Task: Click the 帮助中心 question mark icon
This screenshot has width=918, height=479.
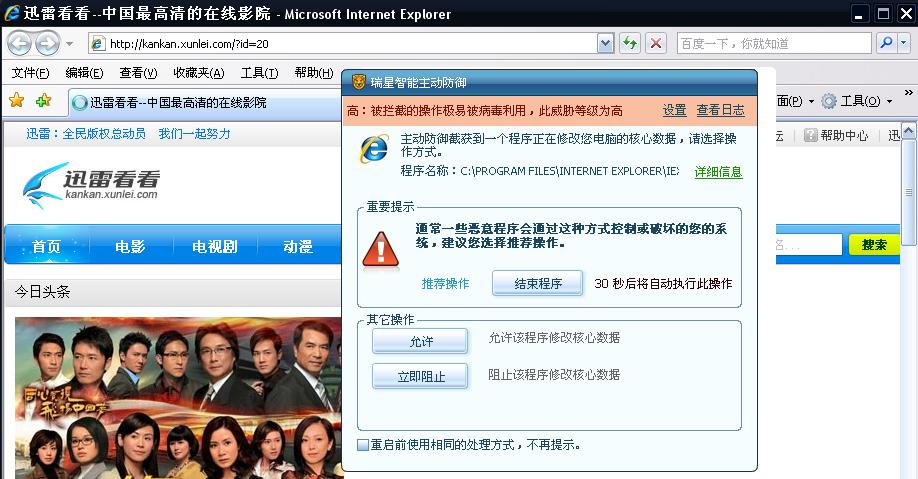Action: click(x=810, y=135)
